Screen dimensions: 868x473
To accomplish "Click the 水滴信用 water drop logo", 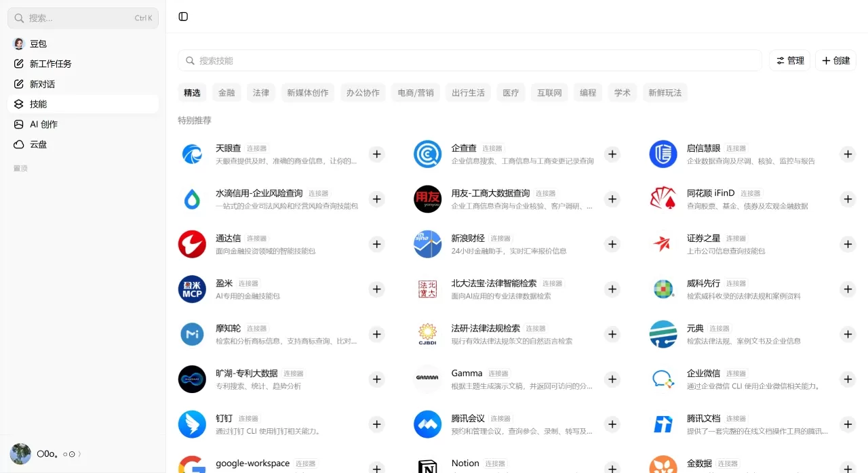I will (x=192, y=199).
